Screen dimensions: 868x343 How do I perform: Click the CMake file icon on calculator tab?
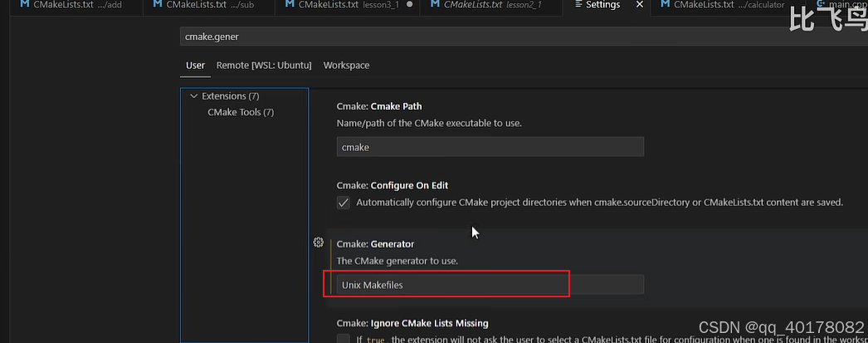point(665,4)
